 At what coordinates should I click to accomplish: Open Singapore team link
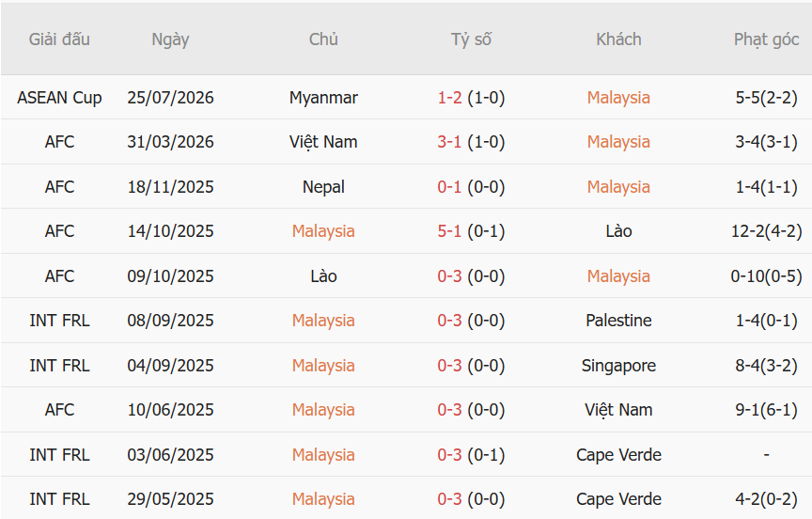618,366
